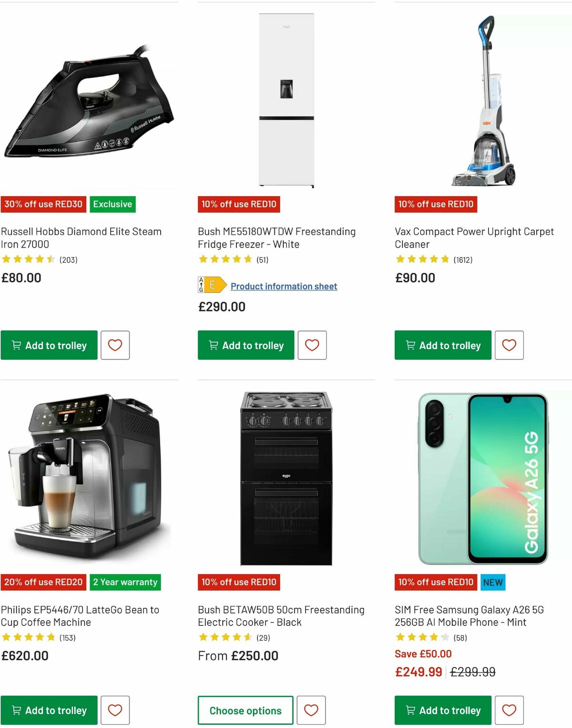Select the Exclusive badge on the steam iron
Image resolution: width=572 pixels, height=728 pixels.
pos(112,204)
